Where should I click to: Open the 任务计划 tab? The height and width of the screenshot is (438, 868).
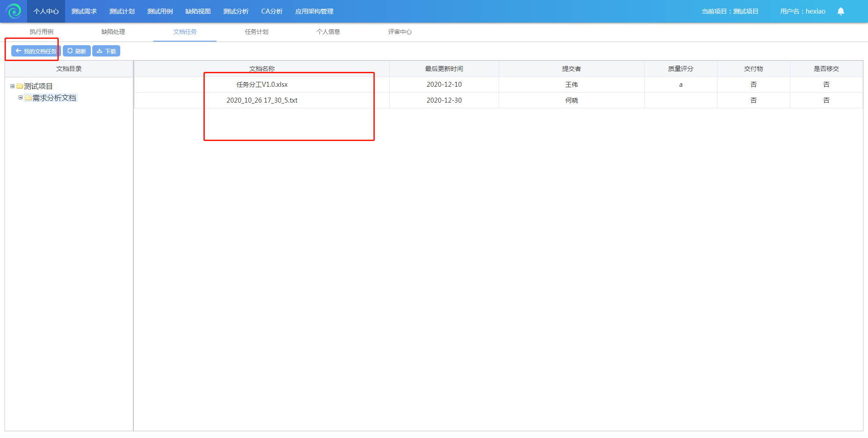pyautogui.click(x=256, y=32)
